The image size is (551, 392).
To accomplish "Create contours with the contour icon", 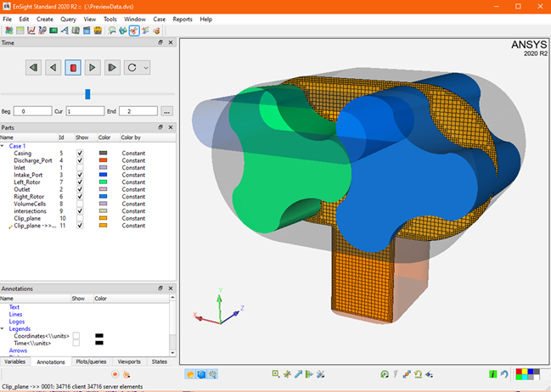I will pos(112,31).
